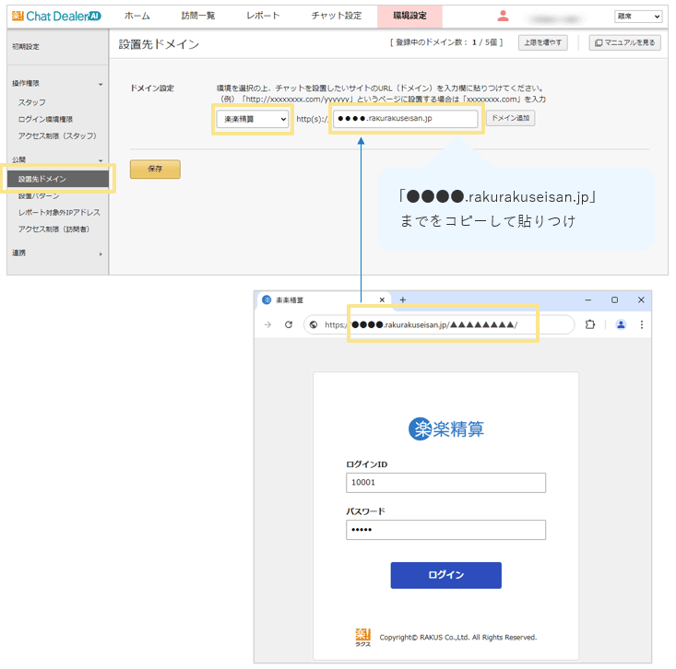Image resolution: width=676 pixels, height=669 pixels.
Task: Open the 楽楽精算 environment dropdown
Action: pos(253,119)
